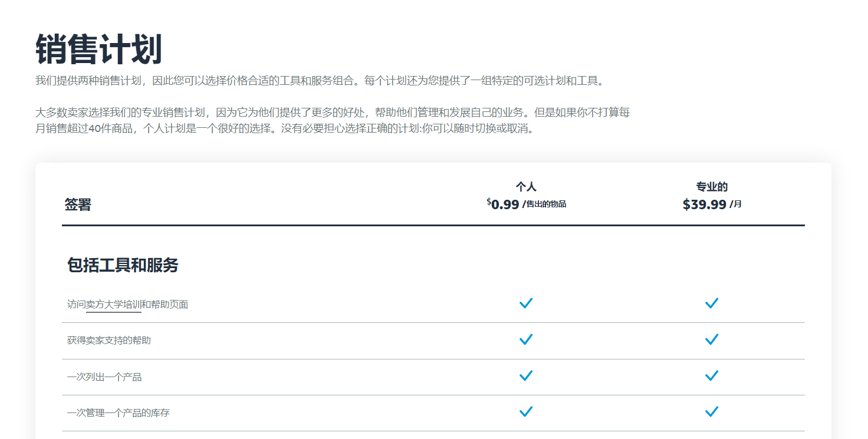Click the 一次管理一个产品的库存 row label
Screen dimensions: 868x439
point(119,413)
